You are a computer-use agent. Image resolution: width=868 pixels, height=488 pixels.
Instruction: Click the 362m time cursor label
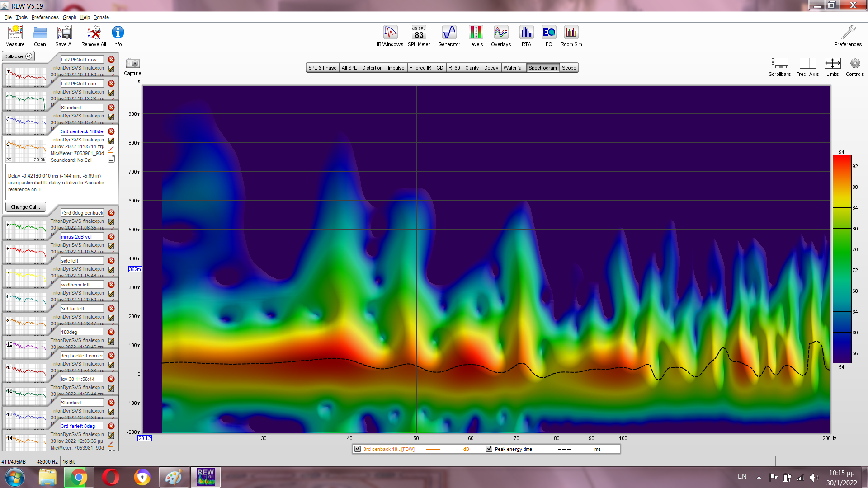[x=135, y=269]
